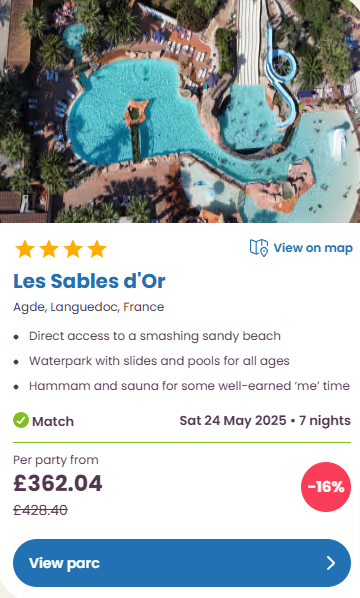Click the map pin icon

(x=259, y=248)
